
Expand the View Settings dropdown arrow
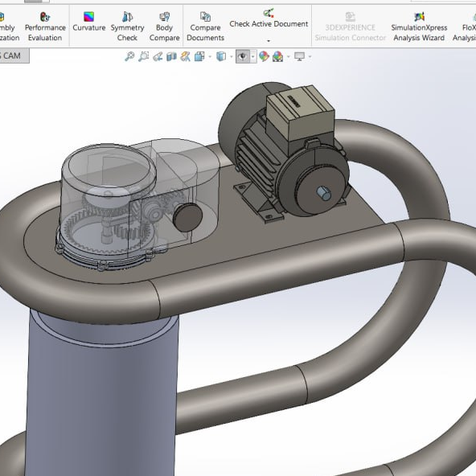[x=310, y=56]
